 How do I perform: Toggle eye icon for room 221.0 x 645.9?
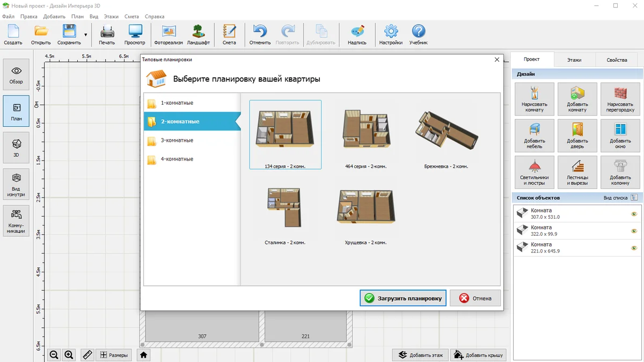(x=634, y=248)
